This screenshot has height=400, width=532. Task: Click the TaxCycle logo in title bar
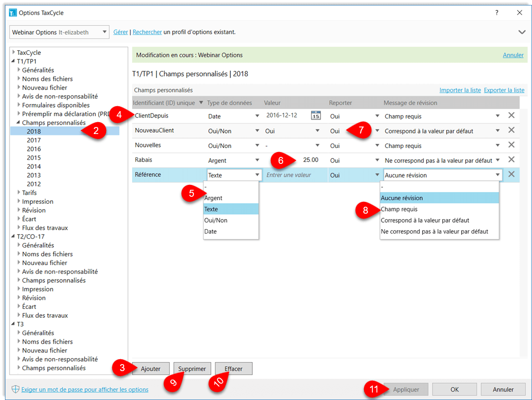pos(13,13)
